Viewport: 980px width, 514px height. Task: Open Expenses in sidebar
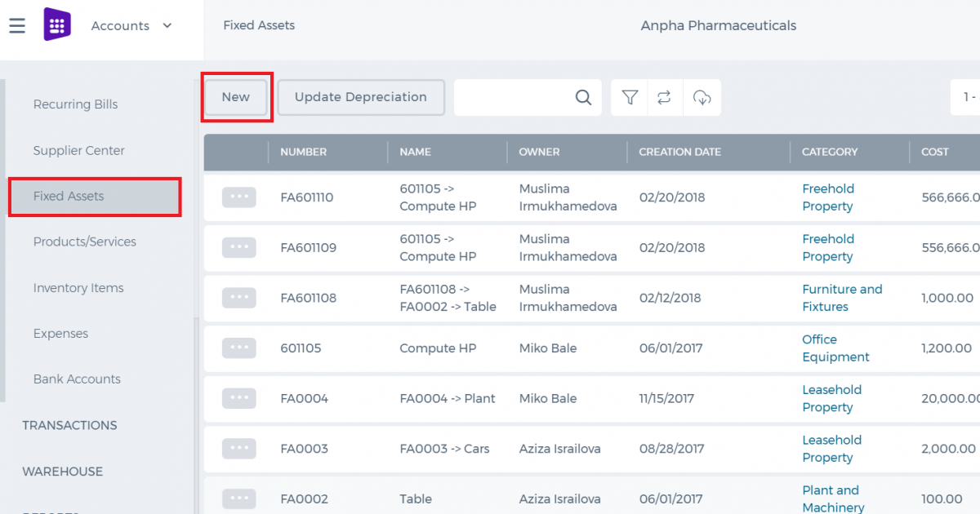click(x=60, y=334)
